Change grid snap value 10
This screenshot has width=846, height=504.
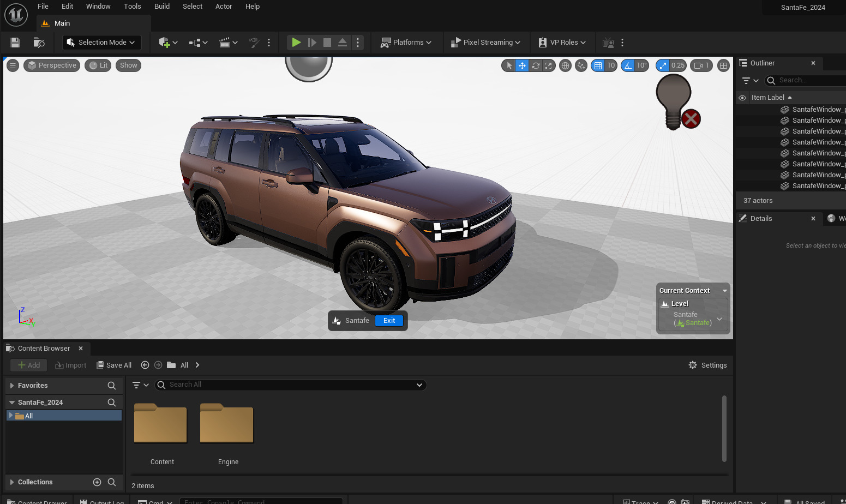pos(611,65)
